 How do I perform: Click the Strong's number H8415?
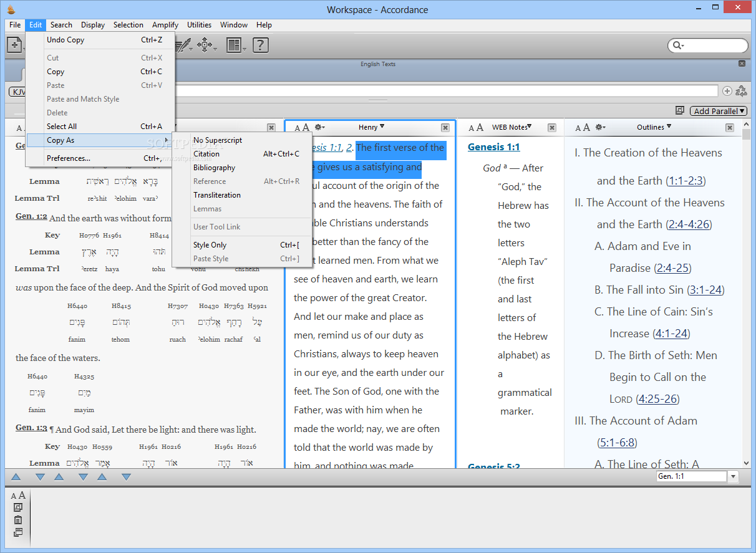click(121, 306)
